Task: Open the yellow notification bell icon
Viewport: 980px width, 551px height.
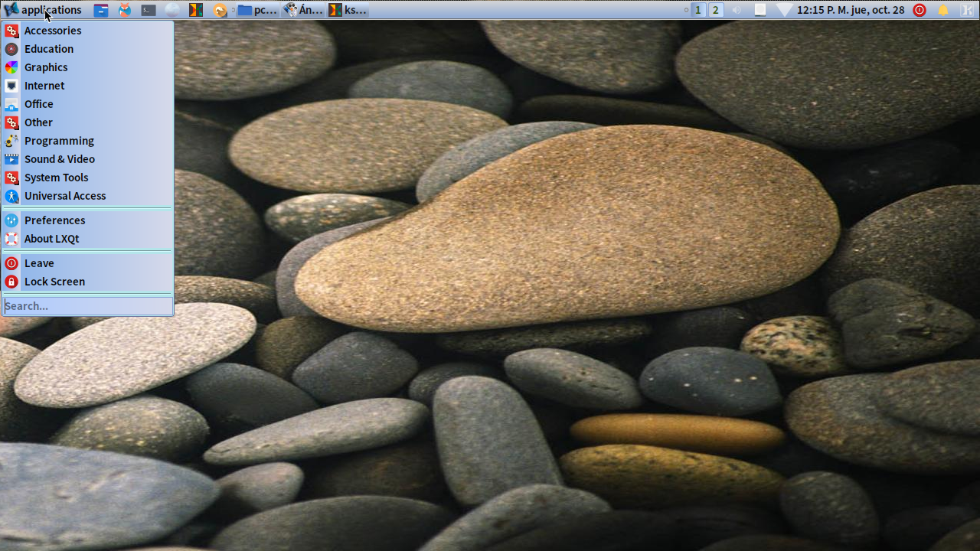Action: point(943,10)
